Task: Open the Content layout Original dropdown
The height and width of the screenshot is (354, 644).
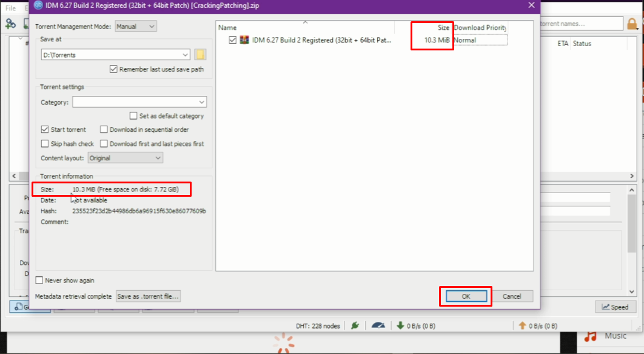Action: 126,158
